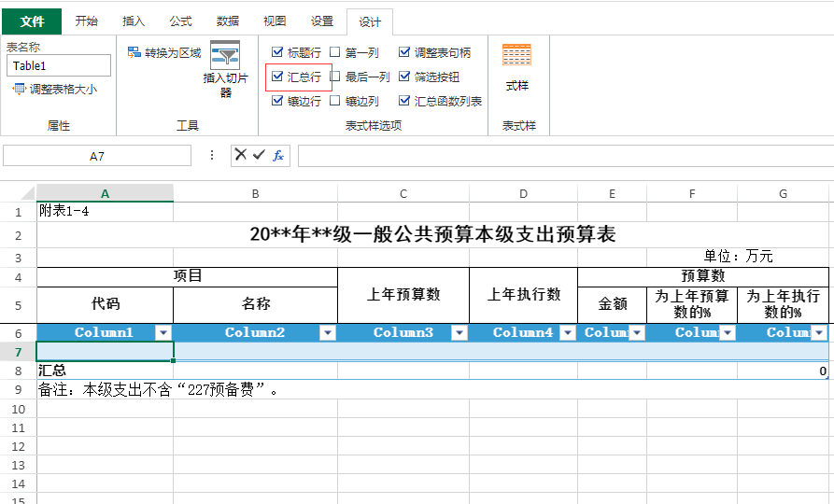Click the 转换为区域 convert to range icon
Screen dimensions: 834x504
[134, 52]
